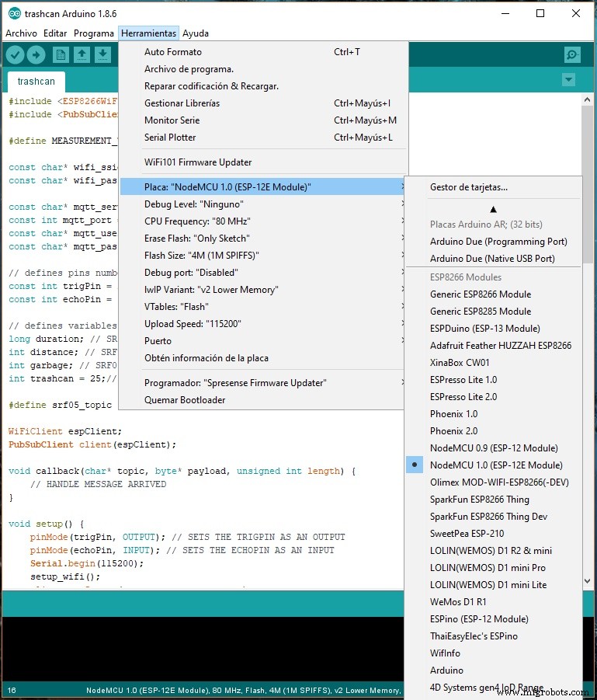The image size is (597, 700).
Task: Click Gestor de tarjetas entry
Action: point(469,187)
